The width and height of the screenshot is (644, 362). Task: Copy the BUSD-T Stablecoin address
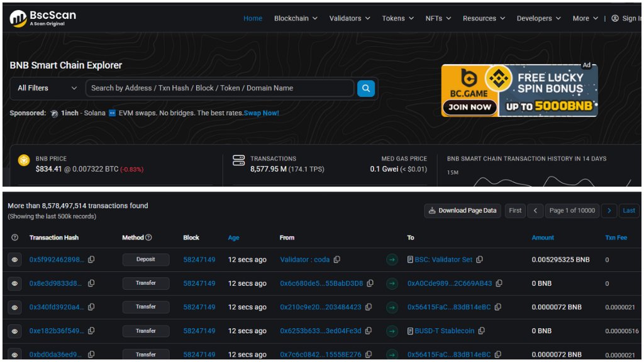(481, 331)
